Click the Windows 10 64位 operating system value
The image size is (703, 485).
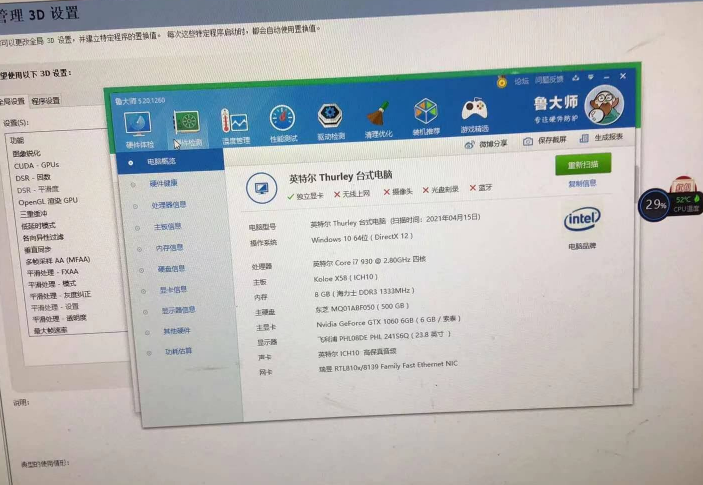pyautogui.click(x=362, y=238)
